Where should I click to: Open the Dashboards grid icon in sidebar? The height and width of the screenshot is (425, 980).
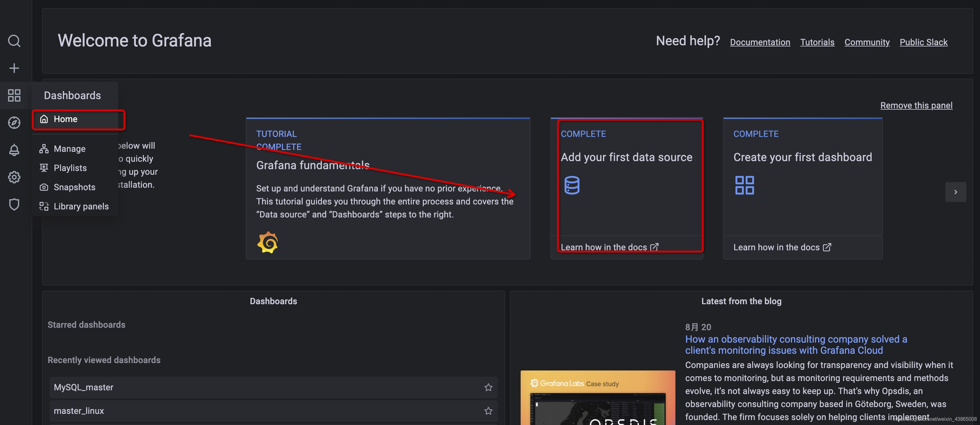click(x=14, y=95)
